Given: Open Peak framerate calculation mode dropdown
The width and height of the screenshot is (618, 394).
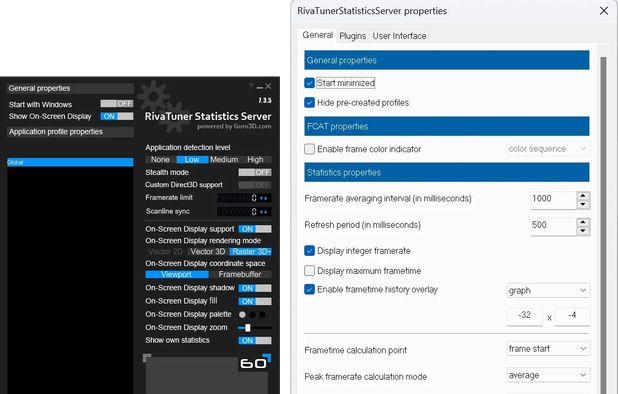Looking at the screenshot, I should (x=548, y=375).
